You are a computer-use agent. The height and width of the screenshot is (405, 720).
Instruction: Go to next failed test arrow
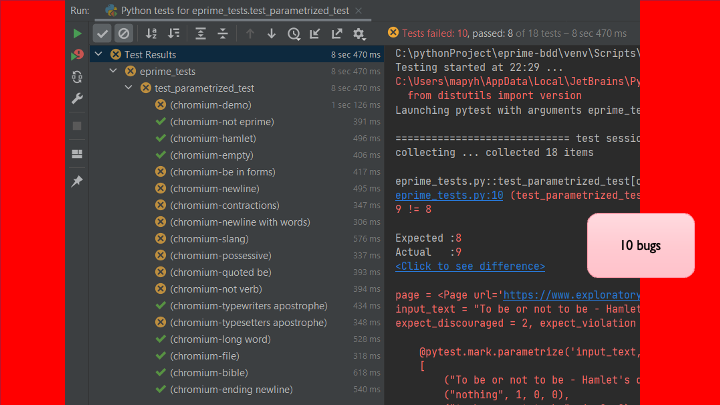[271, 34]
